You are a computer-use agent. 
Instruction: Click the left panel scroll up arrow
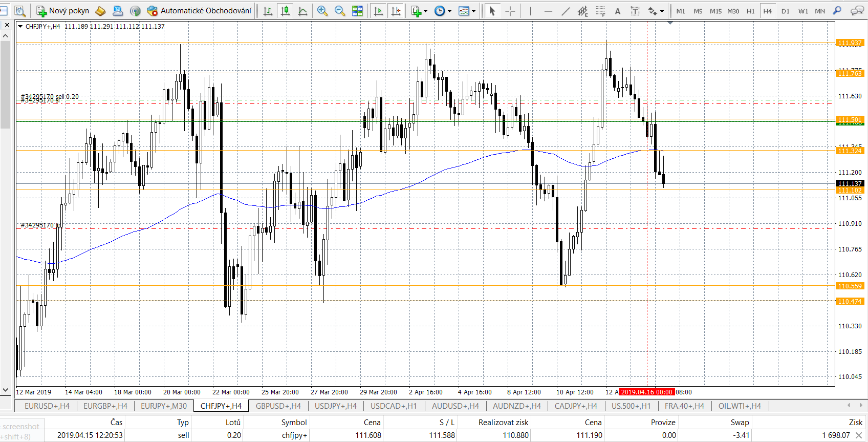coord(5,35)
